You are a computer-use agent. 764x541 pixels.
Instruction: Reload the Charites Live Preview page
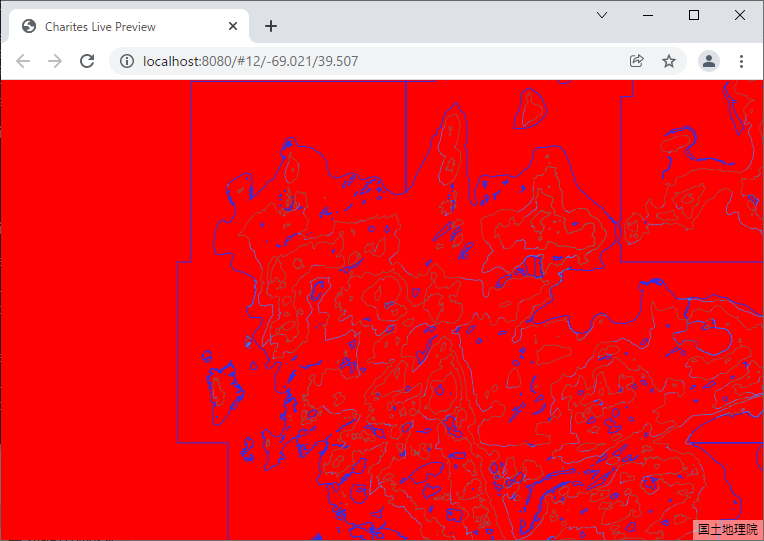pos(87,61)
